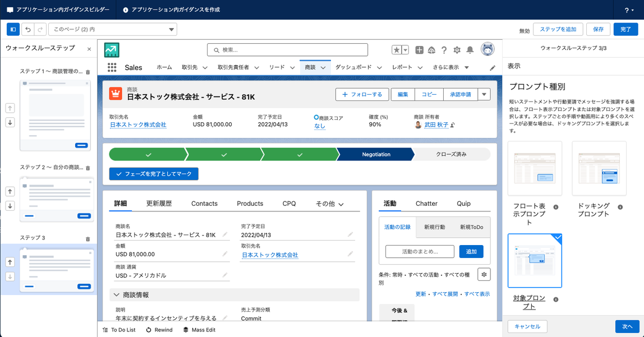Viewport: 644px width, 337px height.
Task: Click the 完了 button
Action: 626,30
